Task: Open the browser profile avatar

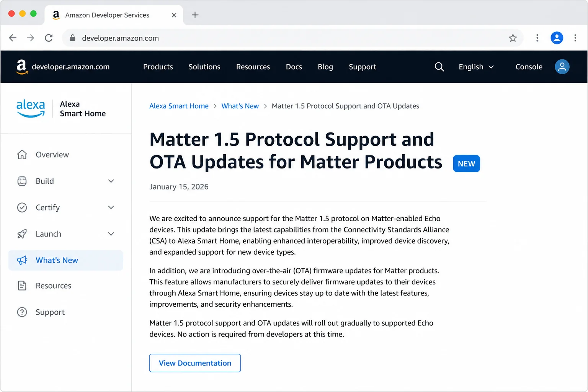Action: [557, 38]
